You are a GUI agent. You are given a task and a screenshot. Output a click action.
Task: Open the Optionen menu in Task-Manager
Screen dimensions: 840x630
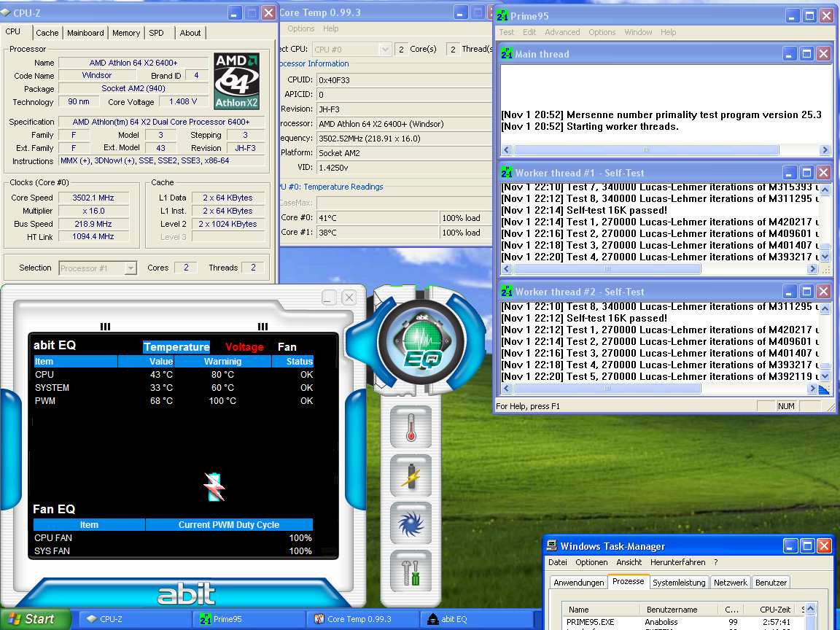[x=591, y=562]
